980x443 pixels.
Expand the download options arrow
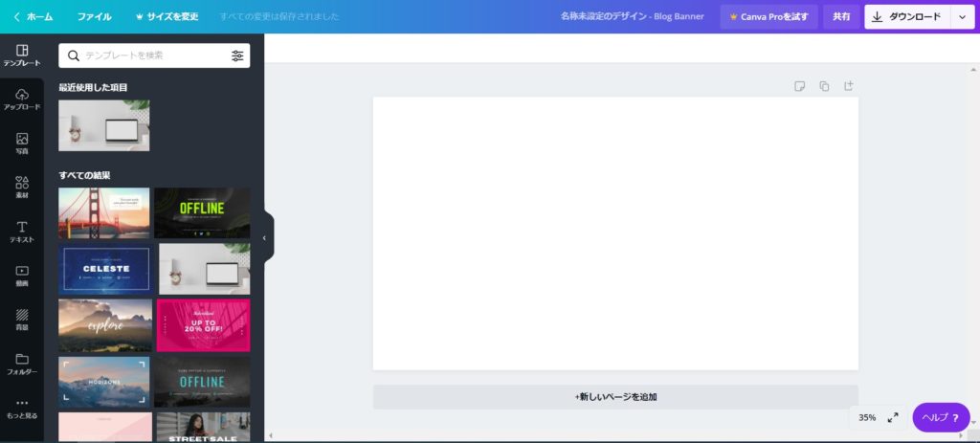962,17
